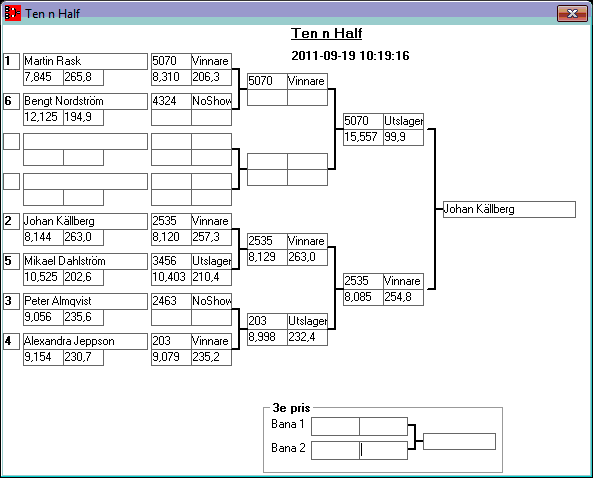Click the Bengt Nordström name field
Viewport: 593px width, 478px height.
(x=85, y=101)
